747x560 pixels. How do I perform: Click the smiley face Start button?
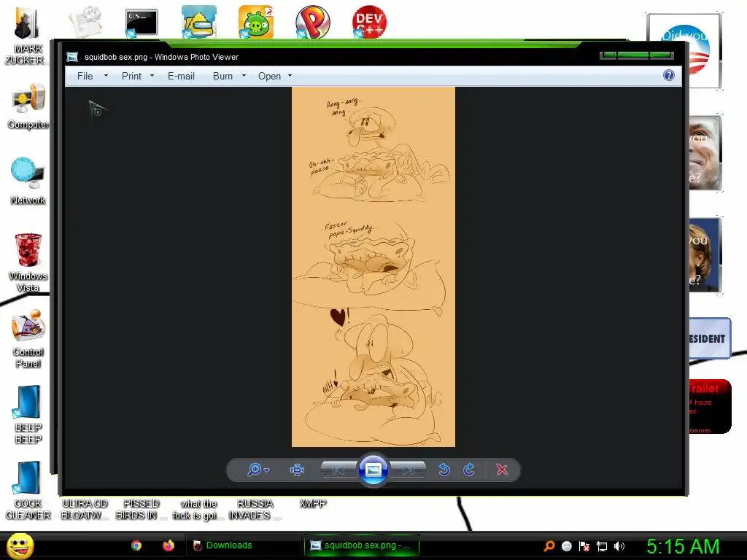coord(20,545)
